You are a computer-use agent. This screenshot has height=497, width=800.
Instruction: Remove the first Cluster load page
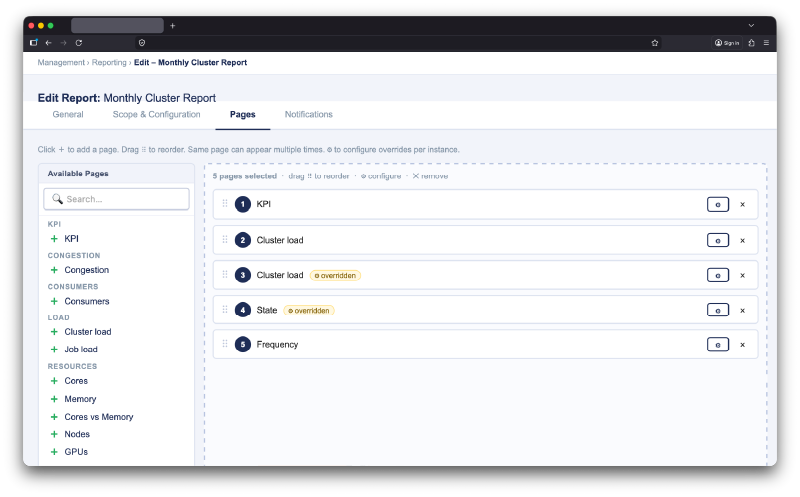pyautogui.click(x=742, y=240)
